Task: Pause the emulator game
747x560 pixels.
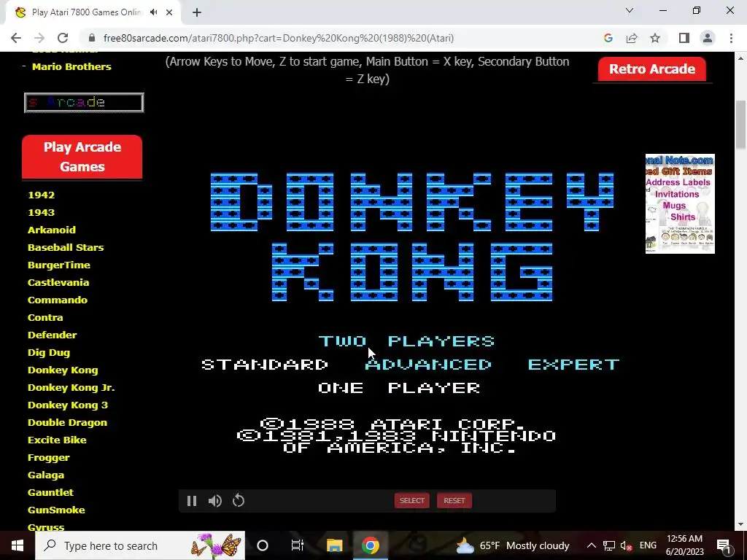Action: click(x=192, y=501)
